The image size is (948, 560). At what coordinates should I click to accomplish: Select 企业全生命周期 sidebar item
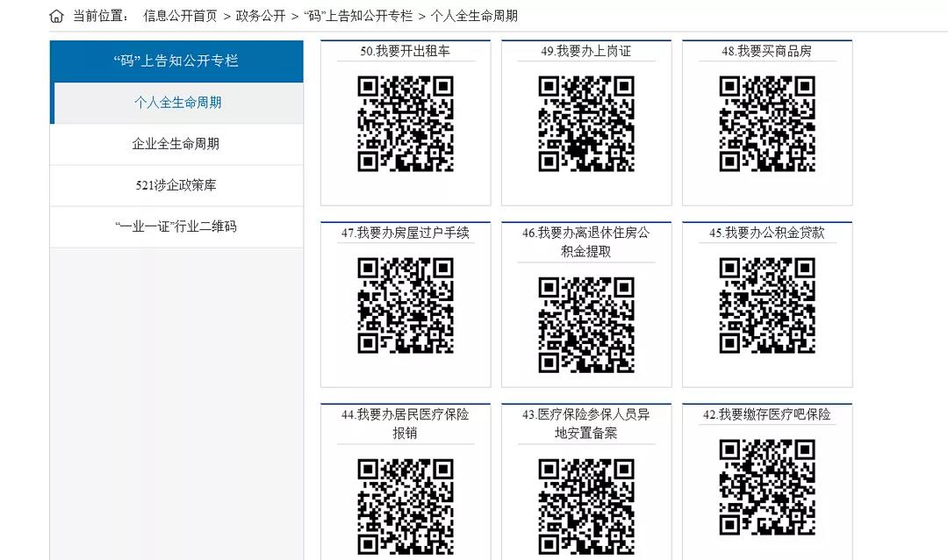[176, 144]
